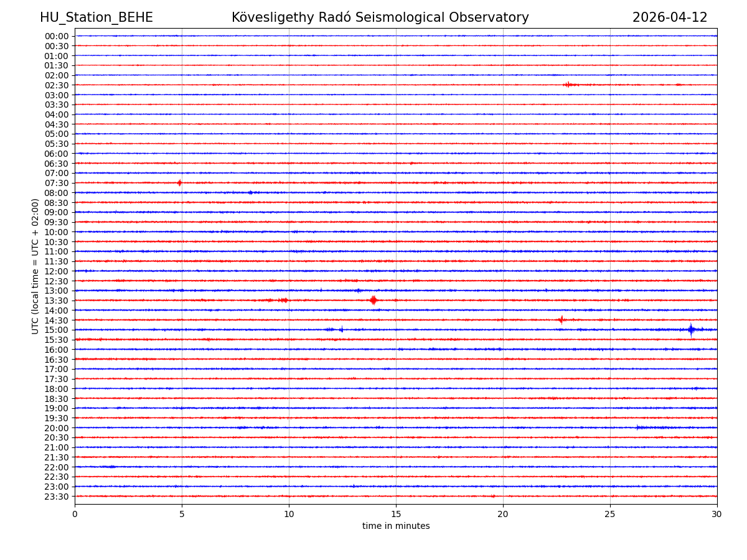Click the large red spike on the 13:30 trace

click(373, 300)
